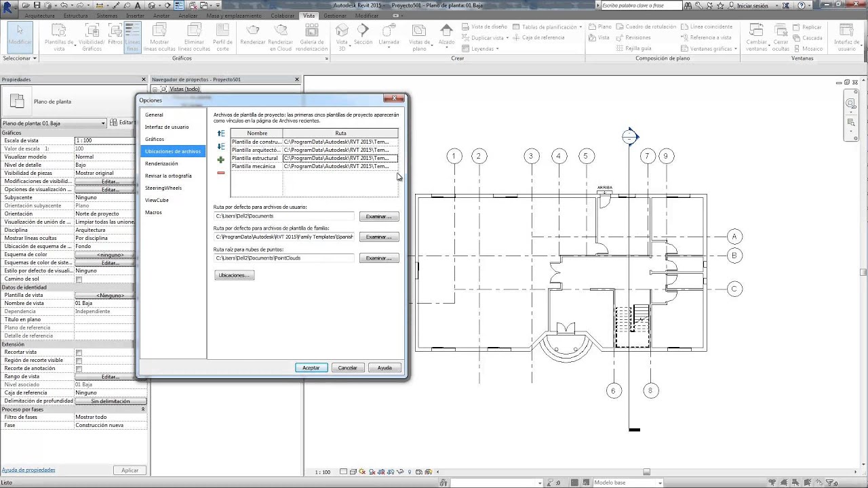Screen dimensions: 868x488
Task: Open Ventanas gráficas dropdown
Action: (710, 49)
